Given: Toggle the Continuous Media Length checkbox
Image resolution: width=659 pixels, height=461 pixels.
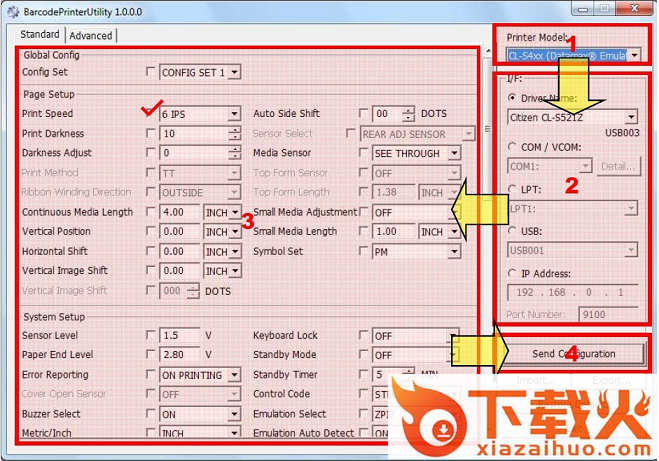Looking at the screenshot, I should point(150,212).
